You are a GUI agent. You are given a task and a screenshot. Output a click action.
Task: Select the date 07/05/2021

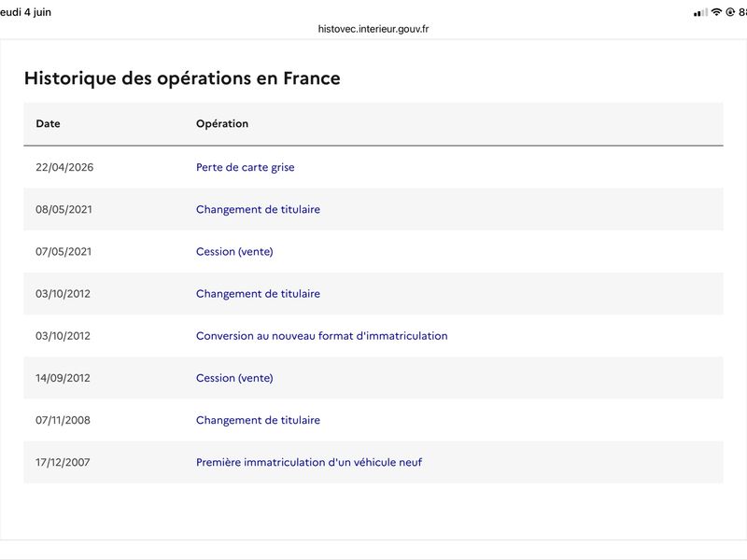pyautogui.click(x=63, y=251)
